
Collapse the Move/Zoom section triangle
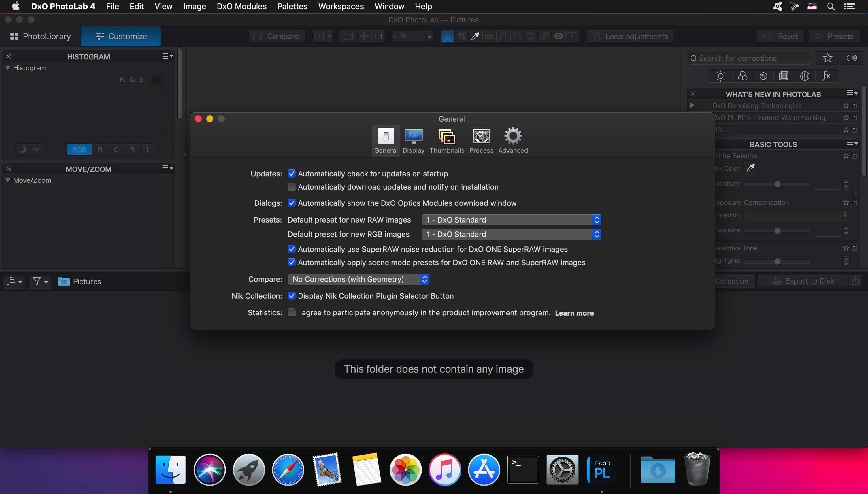coord(7,180)
